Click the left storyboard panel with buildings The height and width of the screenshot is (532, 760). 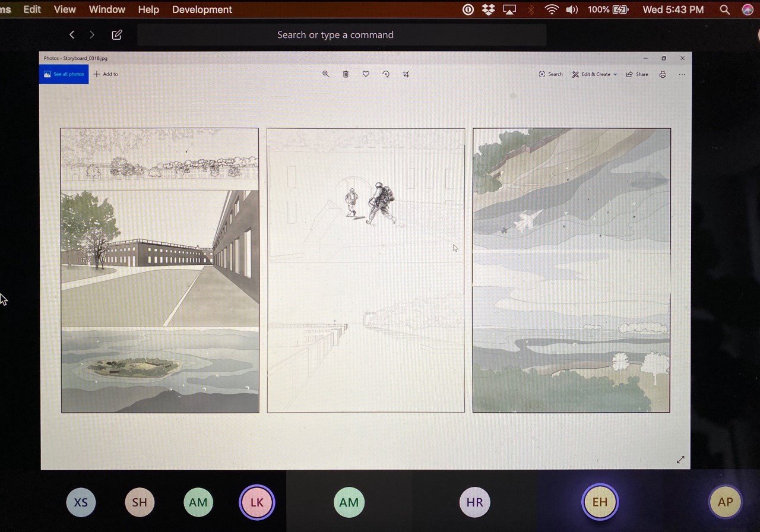(160, 270)
